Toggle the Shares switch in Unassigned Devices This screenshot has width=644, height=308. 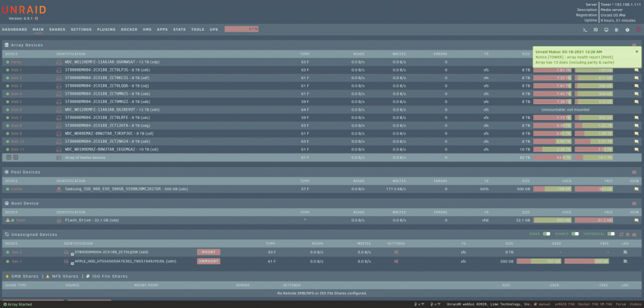(575, 234)
